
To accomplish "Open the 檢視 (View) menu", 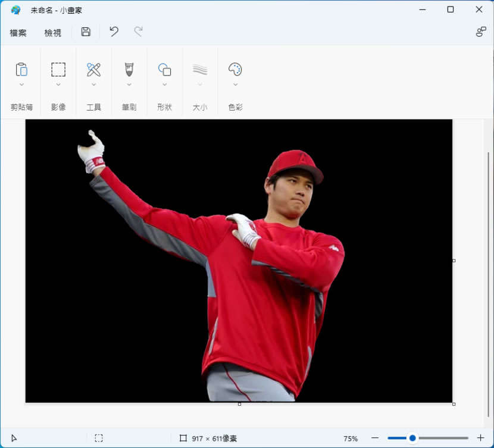I will point(52,33).
